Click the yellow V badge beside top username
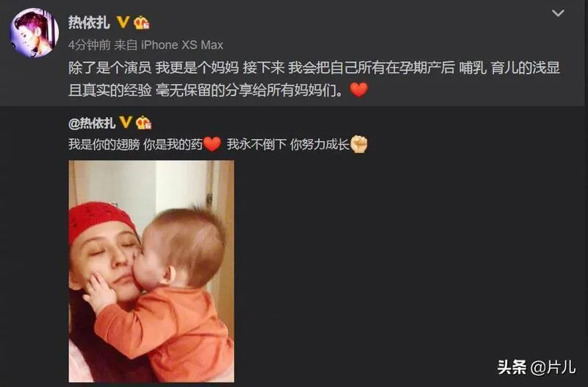The width and height of the screenshot is (588, 387). [123, 22]
